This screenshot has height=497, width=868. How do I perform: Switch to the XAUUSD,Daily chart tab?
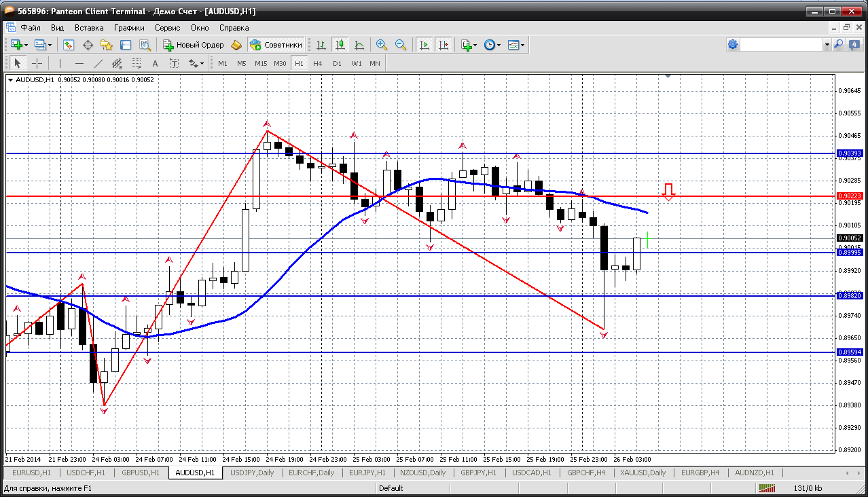click(x=643, y=473)
